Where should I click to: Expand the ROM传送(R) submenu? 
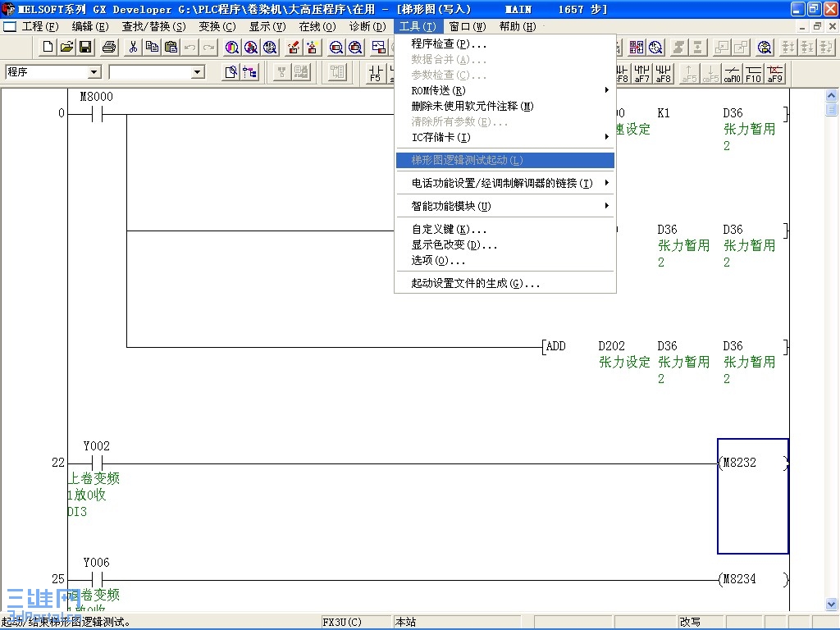(505, 90)
